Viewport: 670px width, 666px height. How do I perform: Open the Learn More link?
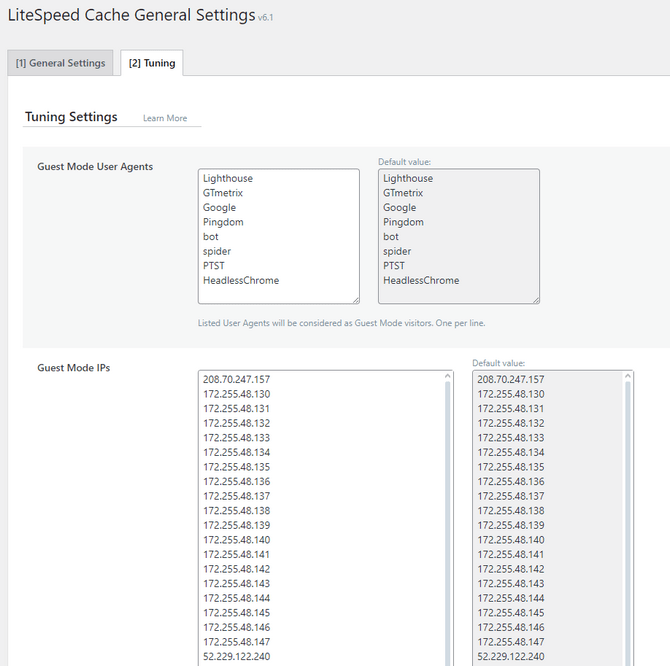(165, 118)
